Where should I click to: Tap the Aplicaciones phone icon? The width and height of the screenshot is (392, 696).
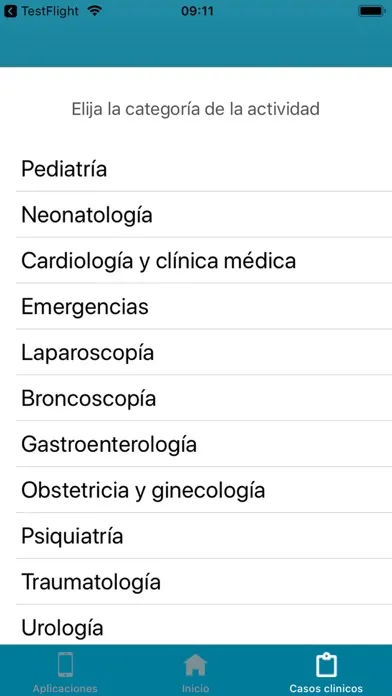pyautogui.click(x=65, y=664)
